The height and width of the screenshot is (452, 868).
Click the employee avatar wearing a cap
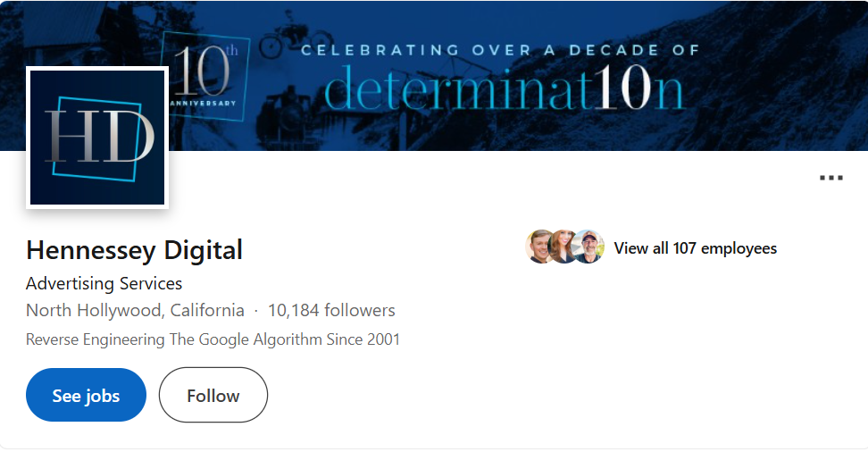(588, 247)
